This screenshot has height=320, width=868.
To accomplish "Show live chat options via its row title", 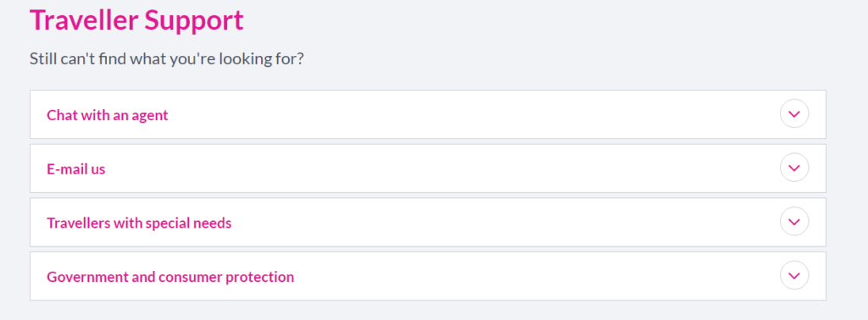I will click(108, 115).
